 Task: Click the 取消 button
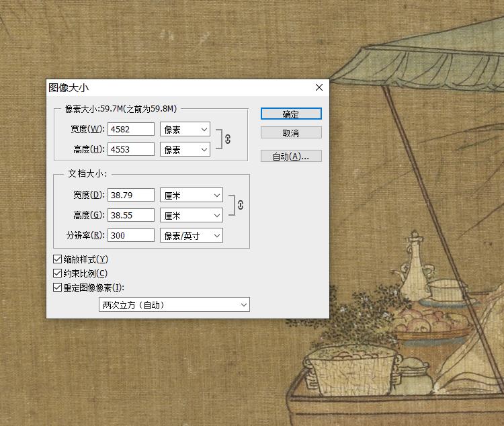(x=291, y=133)
